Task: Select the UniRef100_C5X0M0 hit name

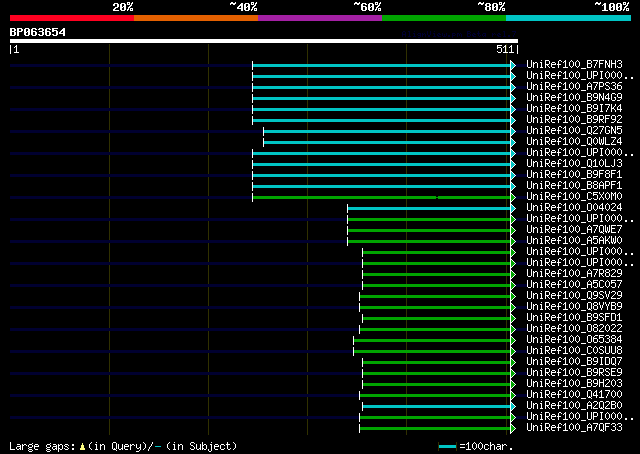Action: [x=574, y=197]
